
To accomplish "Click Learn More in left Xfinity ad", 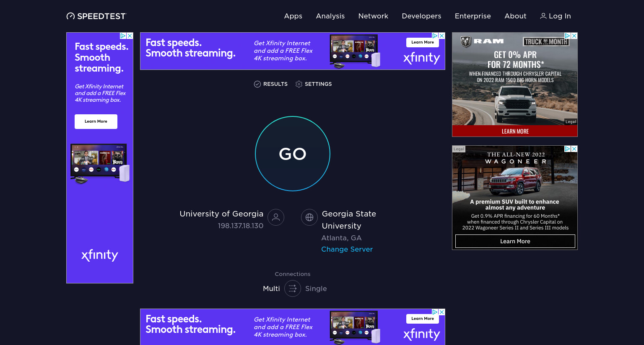I will [96, 121].
